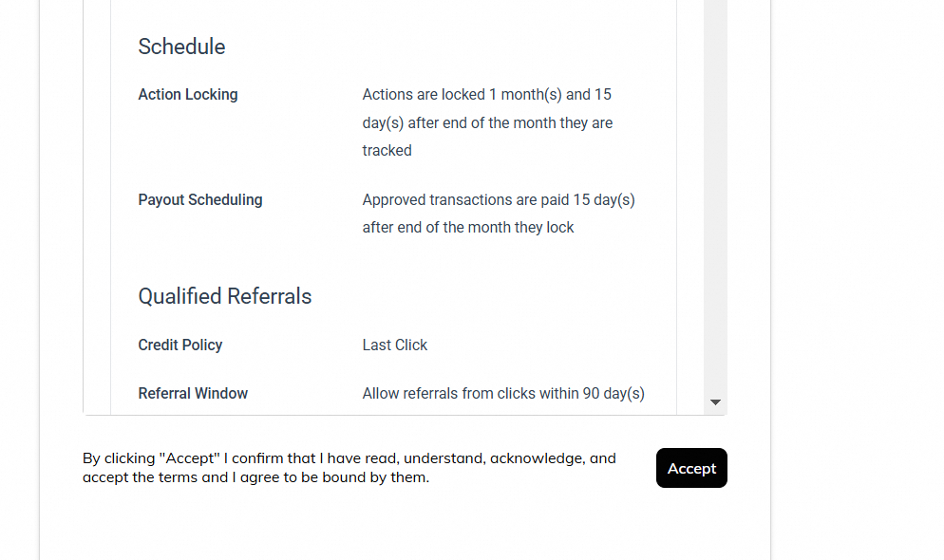The height and width of the screenshot is (560, 944).
Task: Click the Payout Scheduling label
Action: coord(200,200)
